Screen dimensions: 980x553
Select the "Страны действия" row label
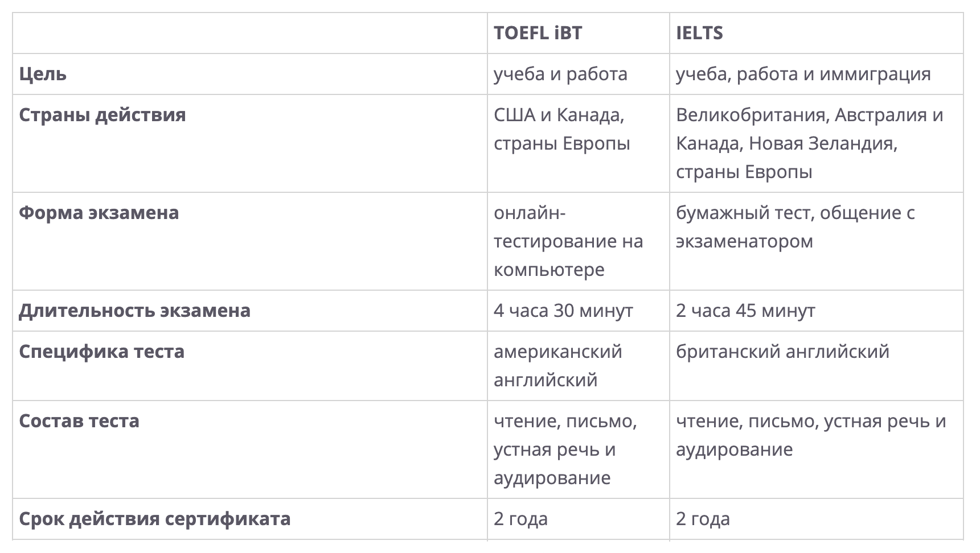click(102, 115)
